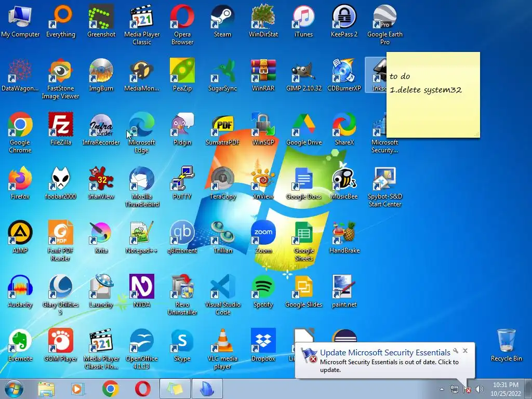Select the Audacity desktop icon

20,291
